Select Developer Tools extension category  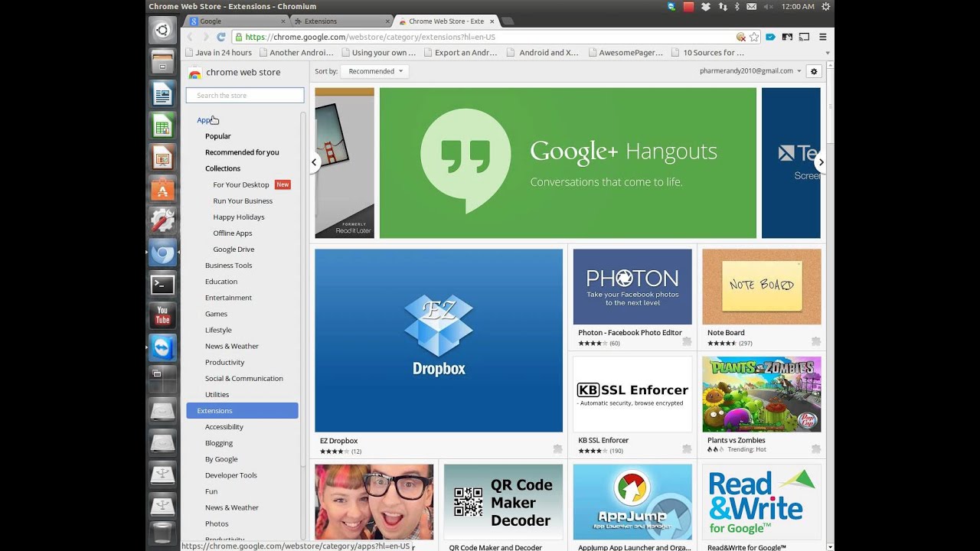pyautogui.click(x=231, y=475)
